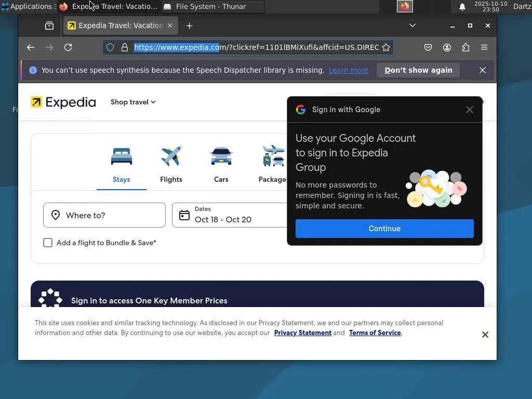The image size is (532, 399).
Task: Dismiss the speech synthesis notification bar
Action: pyautogui.click(x=483, y=70)
